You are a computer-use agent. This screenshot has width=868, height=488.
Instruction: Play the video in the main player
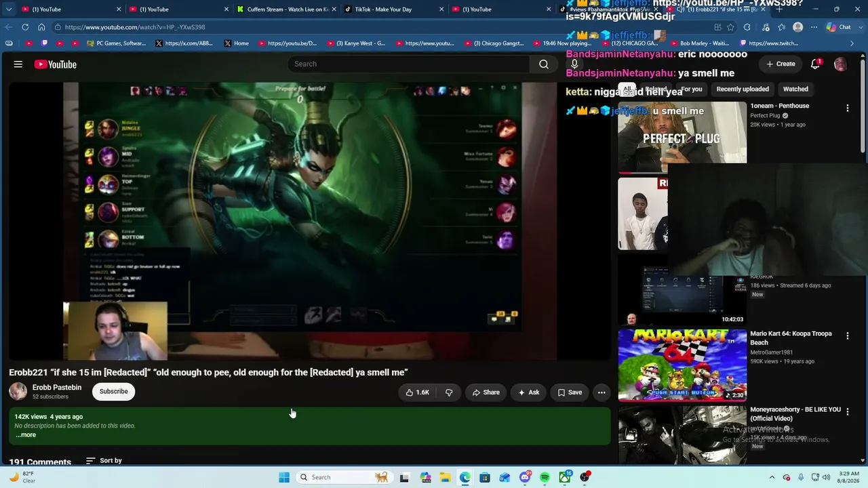(x=310, y=221)
